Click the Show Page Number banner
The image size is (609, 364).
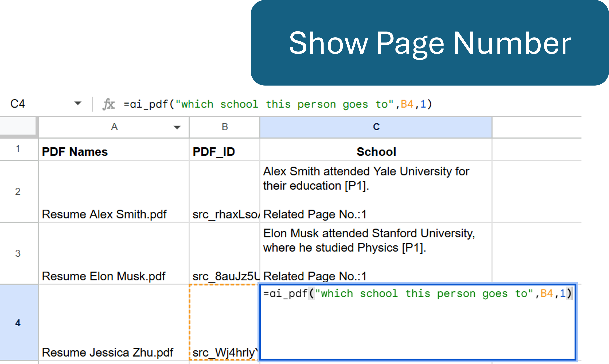click(429, 43)
